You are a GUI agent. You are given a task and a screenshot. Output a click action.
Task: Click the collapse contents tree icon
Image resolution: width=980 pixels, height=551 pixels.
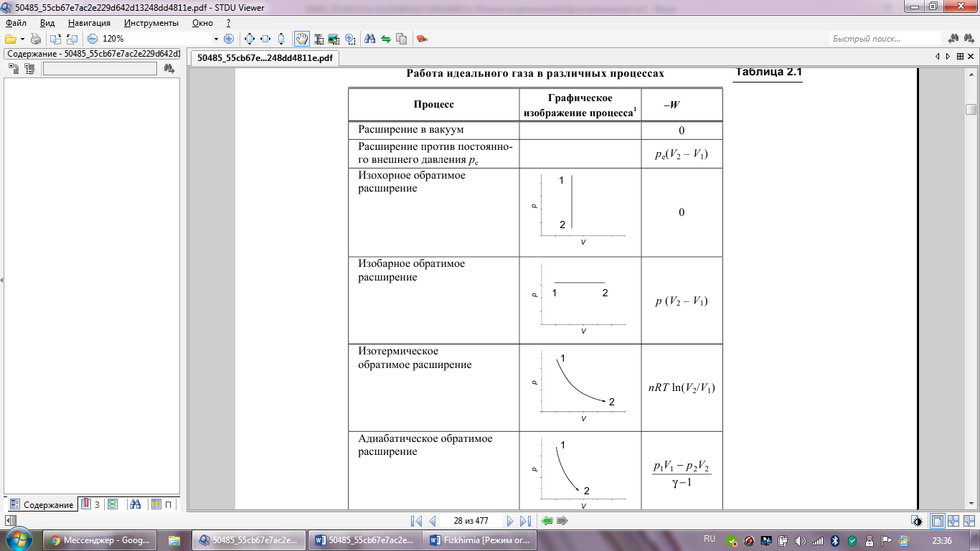29,68
